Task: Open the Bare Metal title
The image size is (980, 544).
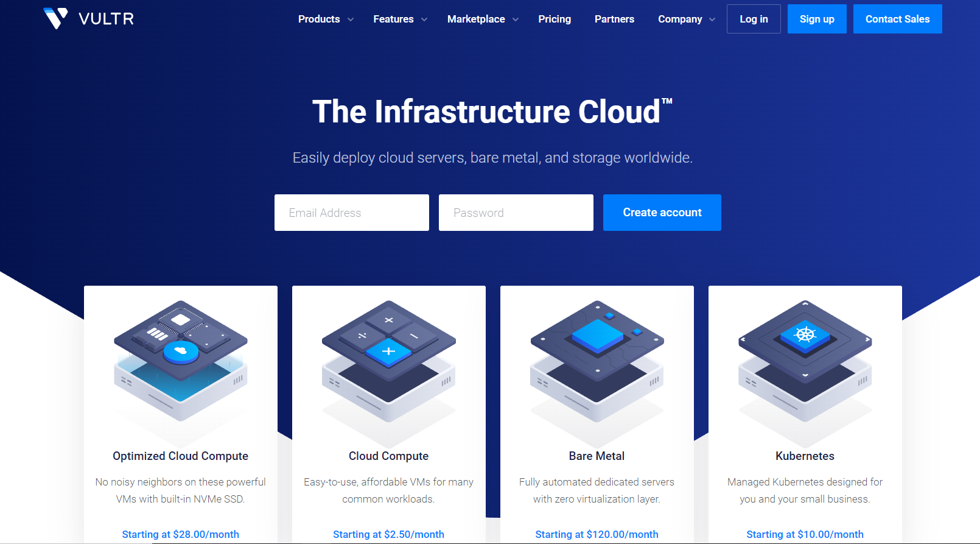Action: tap(597, 456)
